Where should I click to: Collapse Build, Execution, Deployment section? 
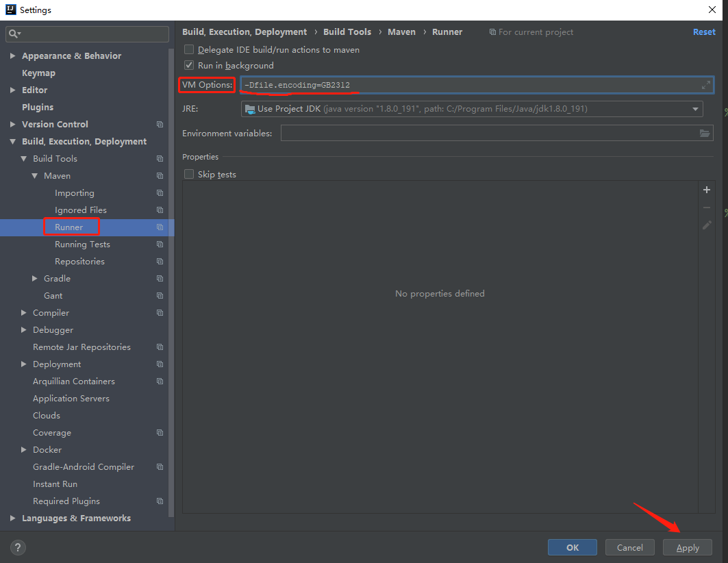12,142
